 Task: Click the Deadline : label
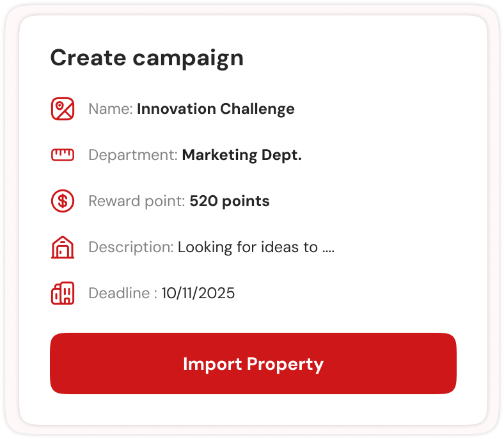point(122,293)
